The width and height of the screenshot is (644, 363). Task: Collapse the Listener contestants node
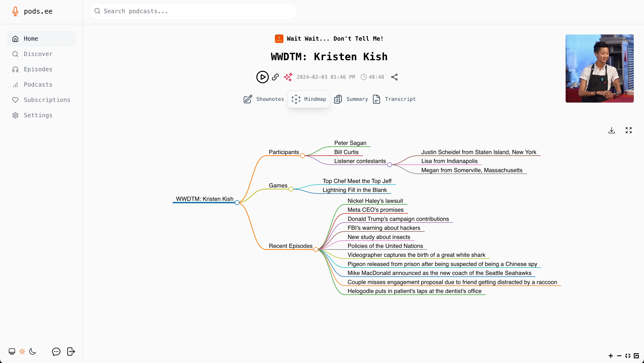point(389,165)
